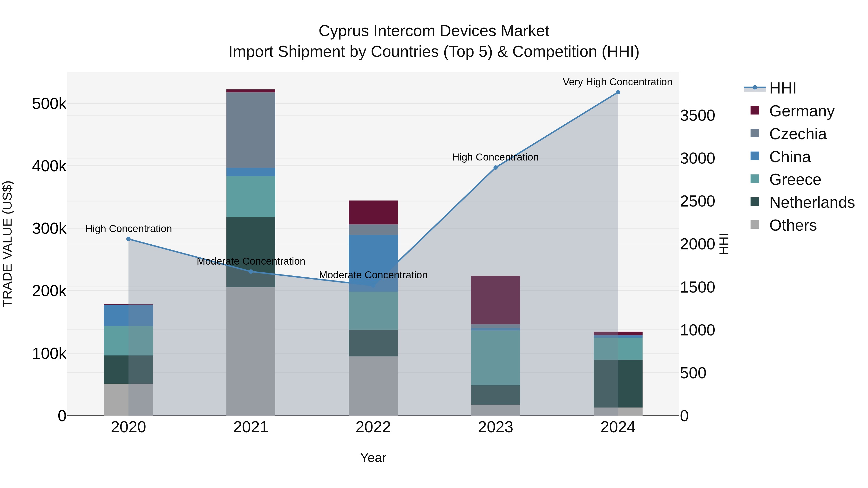Click the chart title Cyprus Intercom Devices Market
Image resolution: width=868 pixels, height=488 pixels.
click(434, 31)
